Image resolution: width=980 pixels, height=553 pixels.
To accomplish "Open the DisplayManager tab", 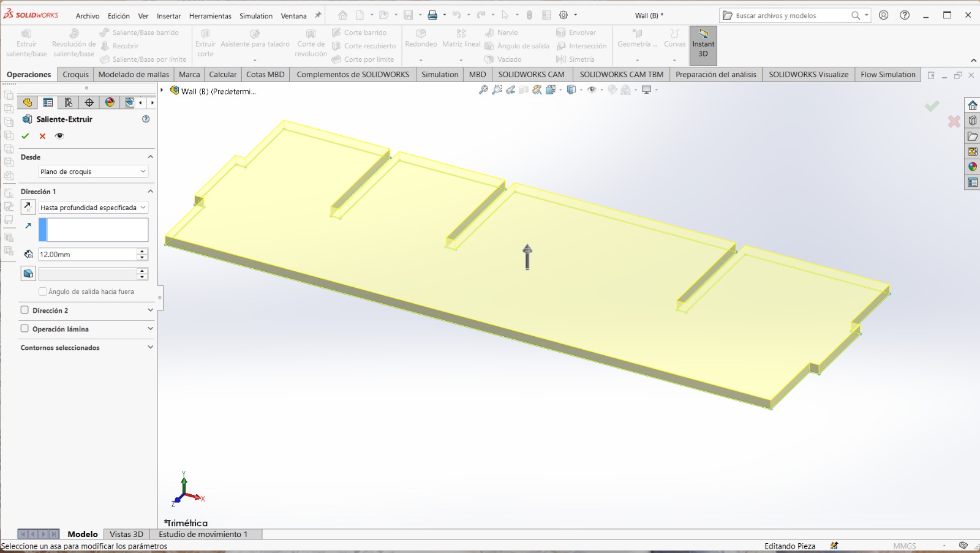I will (x=110, y=102).
